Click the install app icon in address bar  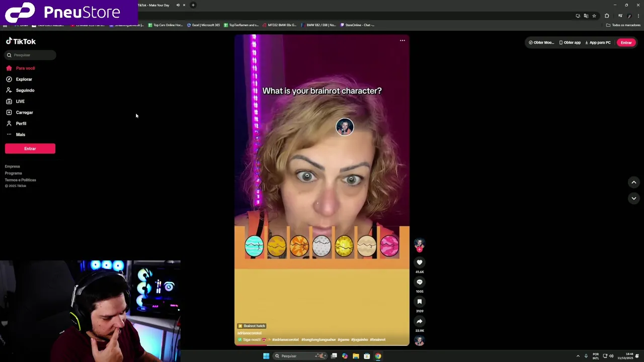(578, 16)
